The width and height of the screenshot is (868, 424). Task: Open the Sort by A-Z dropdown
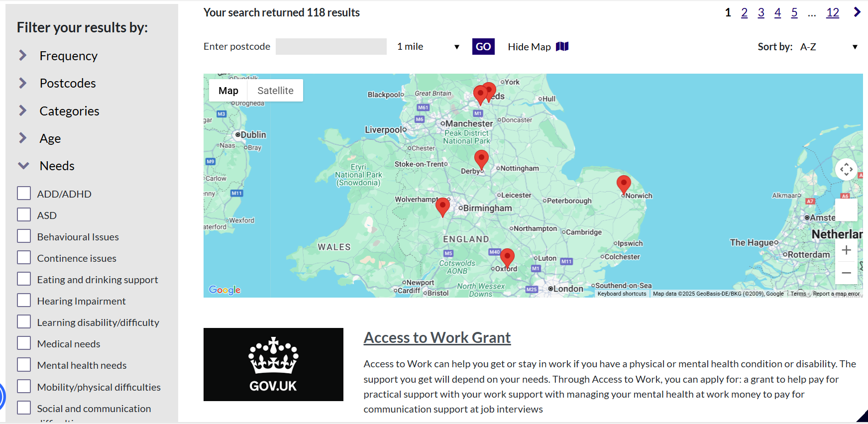click(x=828, y=47)
